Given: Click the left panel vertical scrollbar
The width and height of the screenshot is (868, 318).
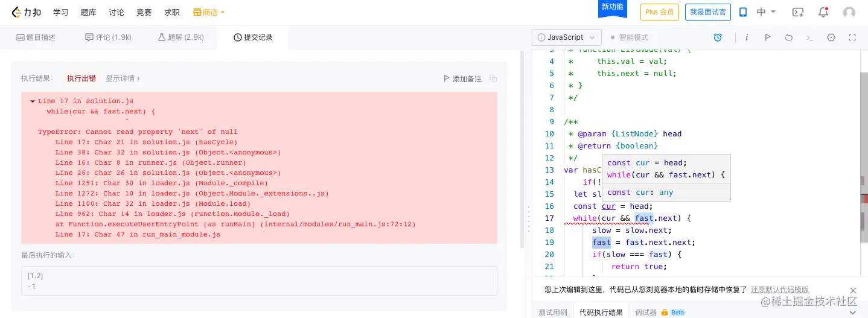Looking at the screenshot, I should coord(523,148).
